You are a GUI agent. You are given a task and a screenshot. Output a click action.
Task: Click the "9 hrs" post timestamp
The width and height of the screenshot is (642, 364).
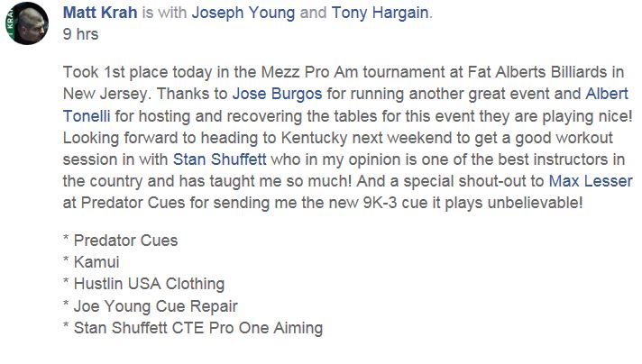coord(79,34)
